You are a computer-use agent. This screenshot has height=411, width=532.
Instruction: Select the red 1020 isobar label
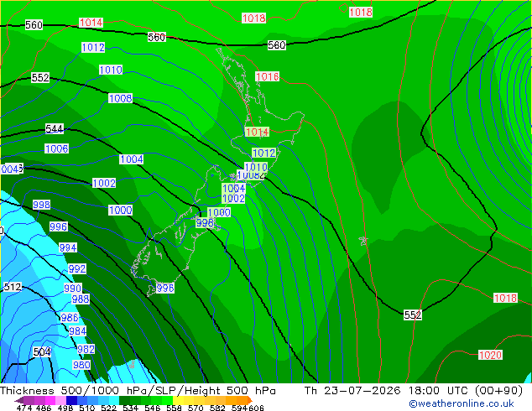[490, 355]
